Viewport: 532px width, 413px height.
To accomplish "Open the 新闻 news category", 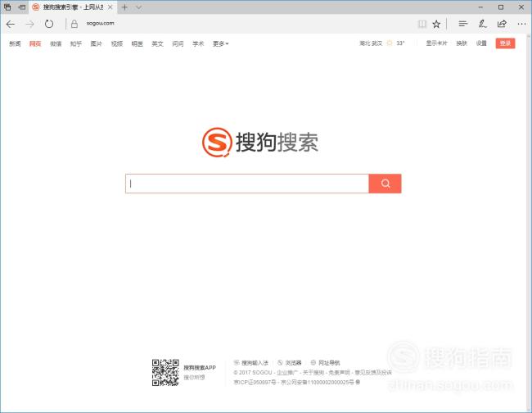I will (x=15, y=43).
